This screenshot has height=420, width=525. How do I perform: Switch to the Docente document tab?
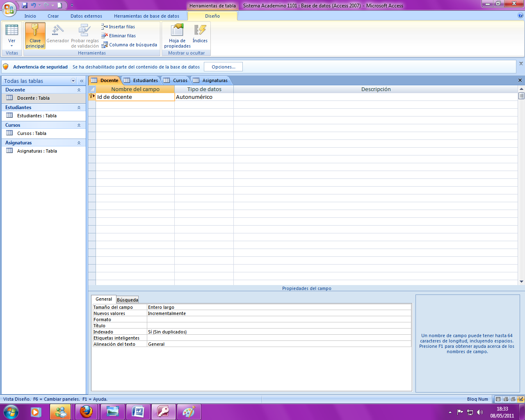(x=105, y=80)
